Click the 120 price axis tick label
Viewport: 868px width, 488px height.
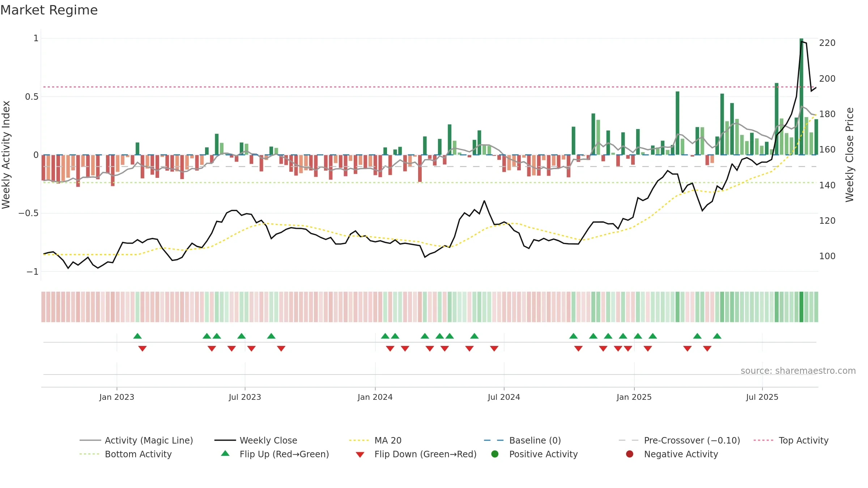[x=827, y=221]
